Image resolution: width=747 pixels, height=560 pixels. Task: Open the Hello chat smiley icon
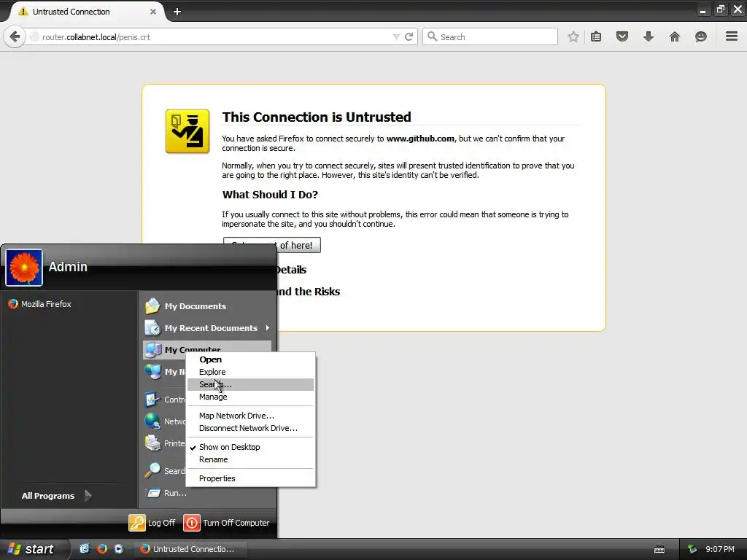click(701, 36)
